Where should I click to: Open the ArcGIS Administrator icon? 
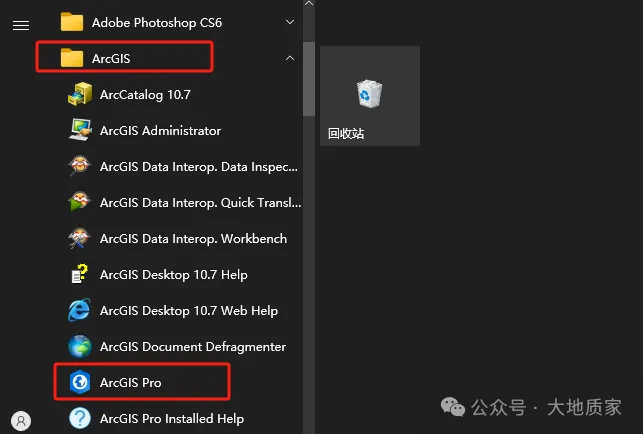point(80,131)
